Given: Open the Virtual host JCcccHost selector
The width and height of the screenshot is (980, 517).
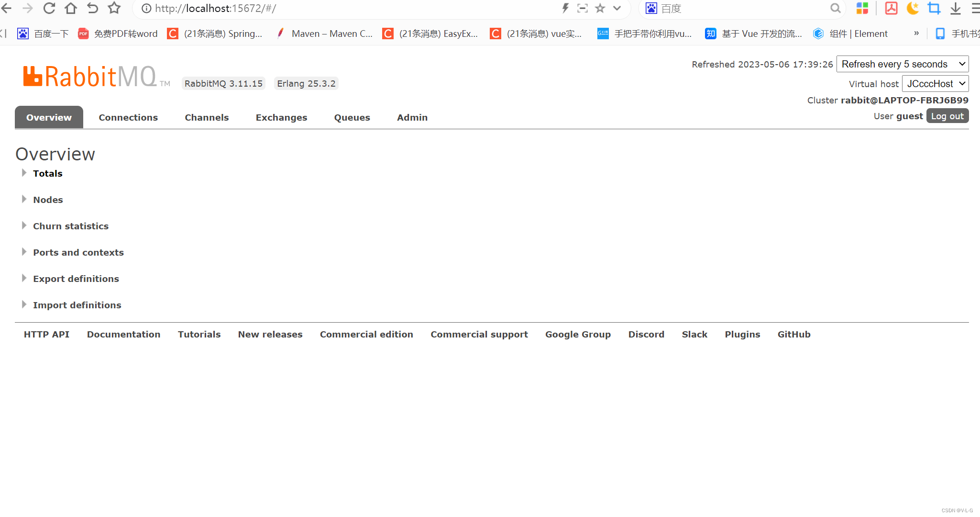Looking at the screenshot, I should [x=935, y=83].
